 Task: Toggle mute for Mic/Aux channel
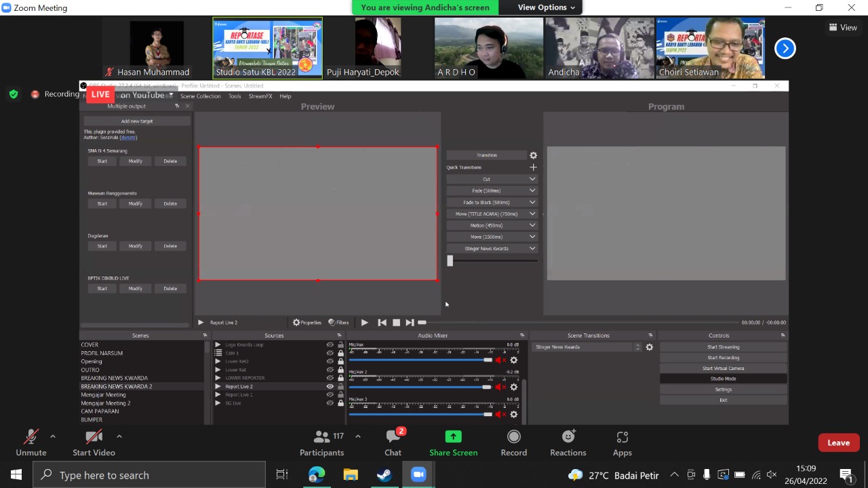tap(500, 360)
